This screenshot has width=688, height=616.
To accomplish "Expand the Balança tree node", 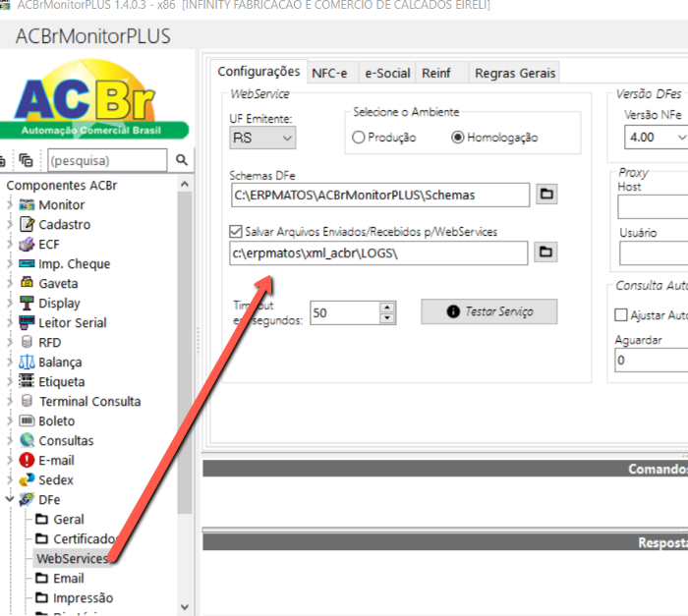I will pyautogui.click(x=10, y=362).
